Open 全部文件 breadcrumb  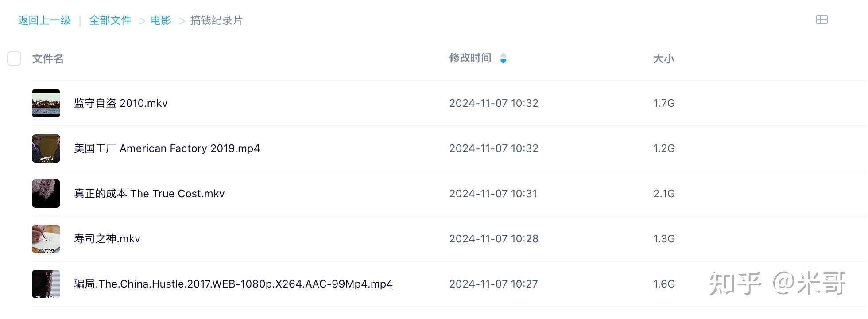click(110, 20)
